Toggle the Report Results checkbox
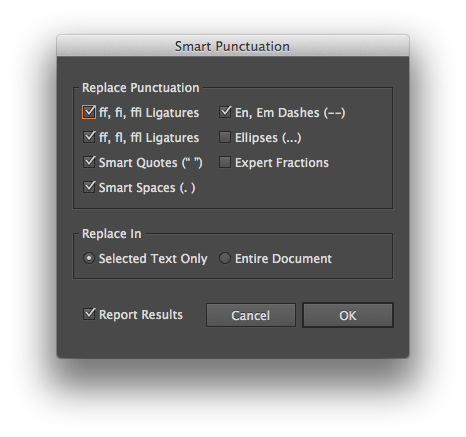This screenshot has height=437, width=466. 89,314
